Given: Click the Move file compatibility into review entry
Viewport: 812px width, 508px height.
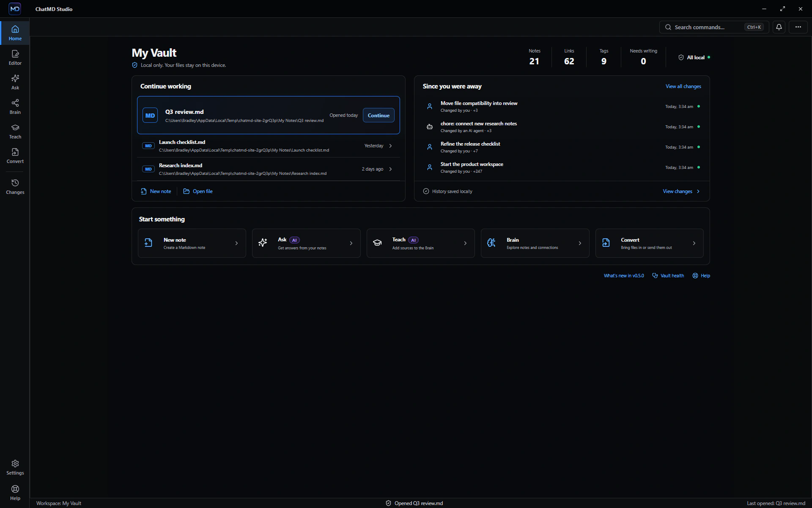Looking at the screenshot, I should coord(562,106).
